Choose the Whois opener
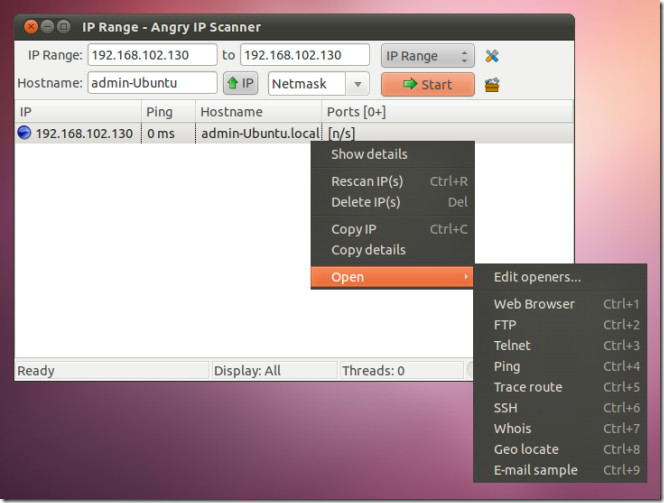This screenshot has width=664, height=503. coord(560,428)
